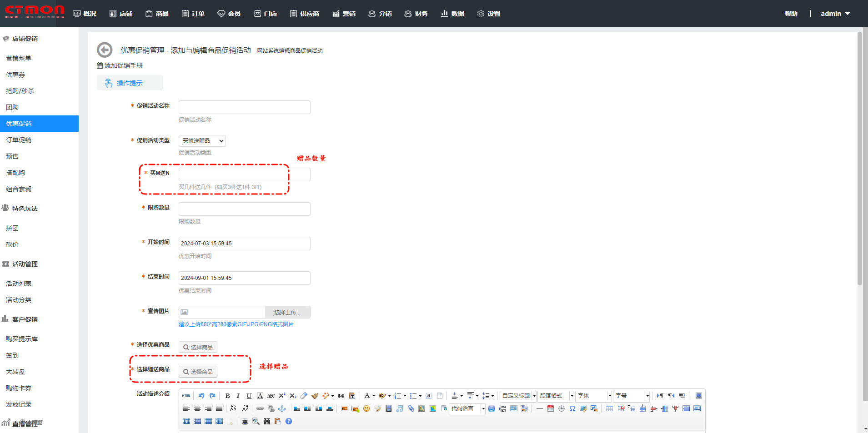Open the font color picker (A icon)
Image resolution: width=868 pixels, height=433 pixels.
click(367, 396)
